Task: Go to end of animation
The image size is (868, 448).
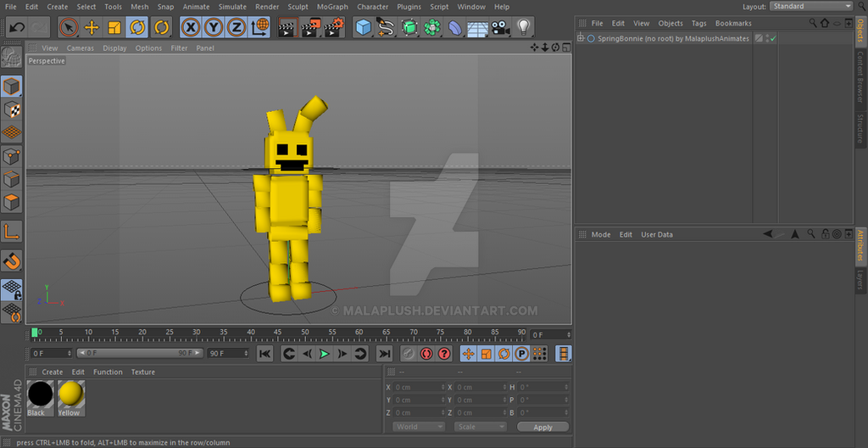Action: (384, 353)
